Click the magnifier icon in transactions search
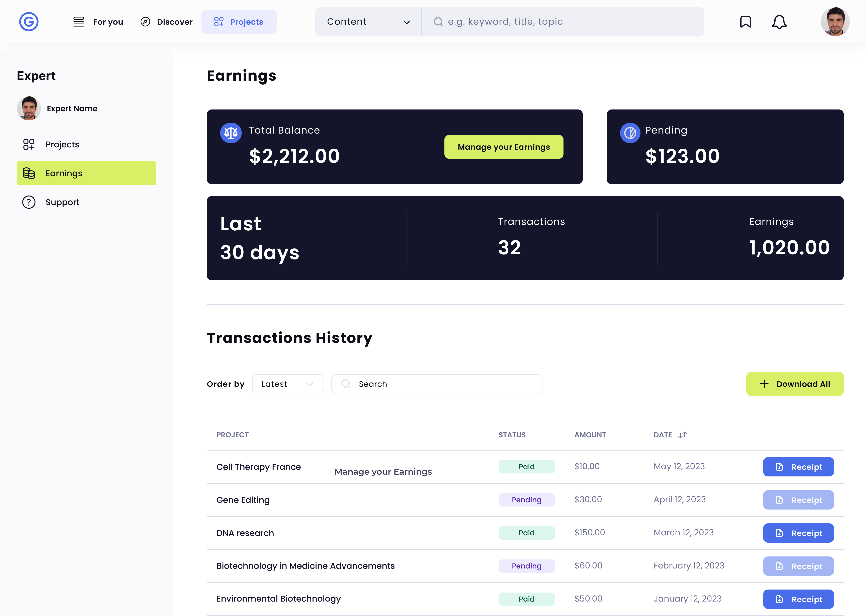The height and width of the screenshot is (616, 866). 345,384
